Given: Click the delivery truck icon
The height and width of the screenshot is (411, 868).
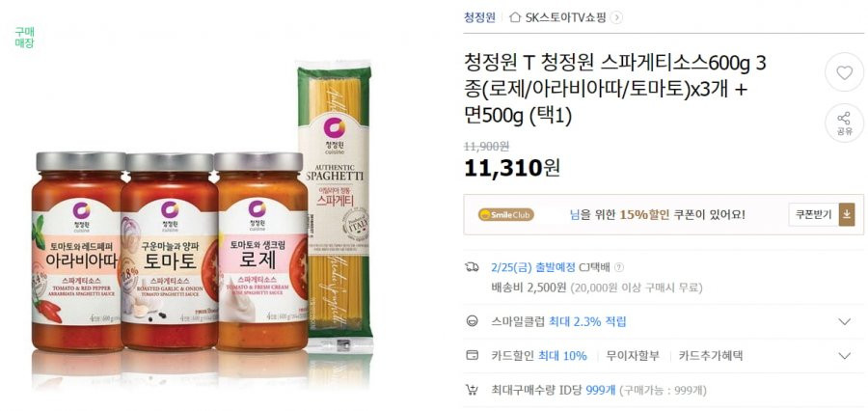Looking at the screenshot, I should click(472, 267).
